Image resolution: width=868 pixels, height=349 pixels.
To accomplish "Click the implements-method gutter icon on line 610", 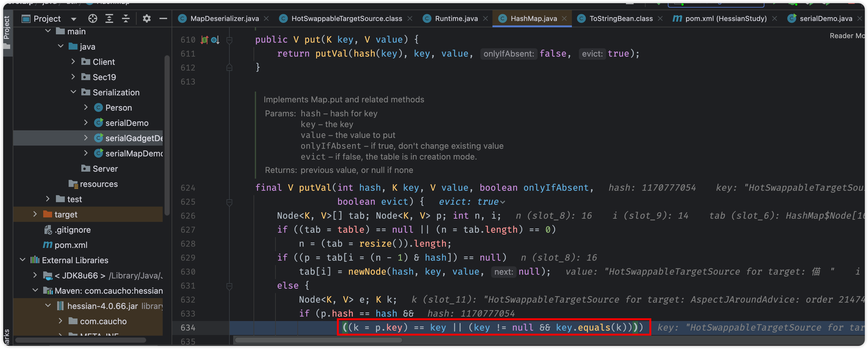I will pos(205,40).
